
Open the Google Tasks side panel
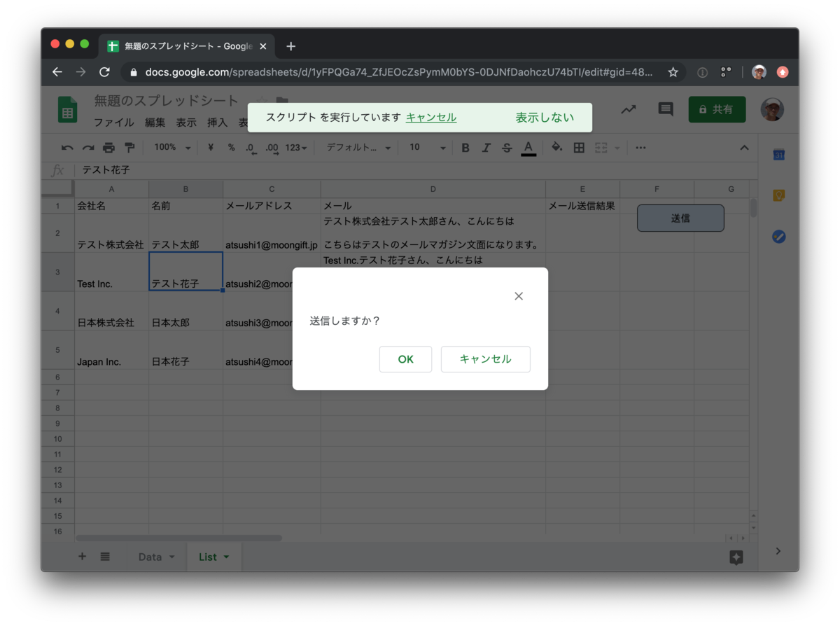coord(778,237)
